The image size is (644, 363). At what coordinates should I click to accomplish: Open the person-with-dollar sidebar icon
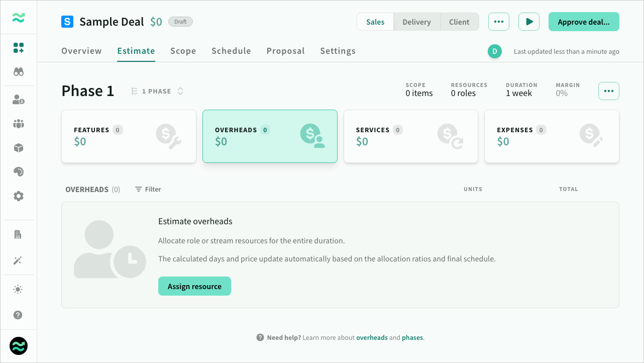(19, 100)
